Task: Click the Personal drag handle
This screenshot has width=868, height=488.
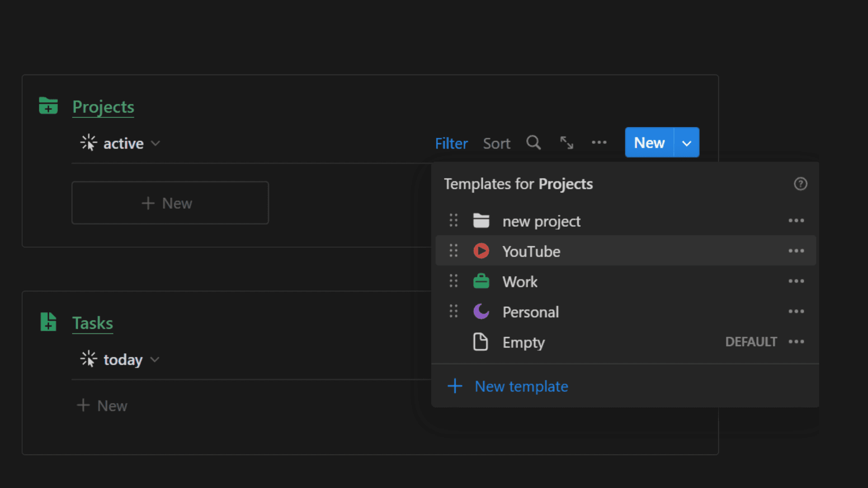Action: 453,311
